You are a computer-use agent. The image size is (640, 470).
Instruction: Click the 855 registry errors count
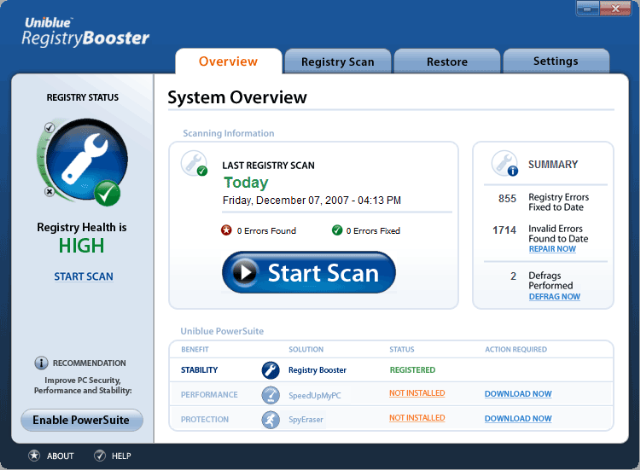[x=507, y=198]
